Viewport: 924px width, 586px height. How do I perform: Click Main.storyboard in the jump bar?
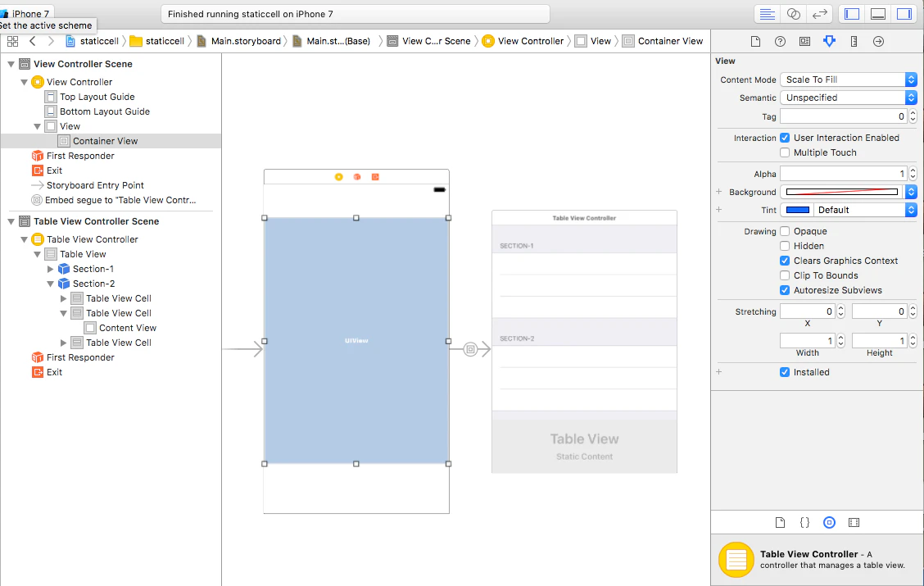pyautogui.click(x=239, y=41)
